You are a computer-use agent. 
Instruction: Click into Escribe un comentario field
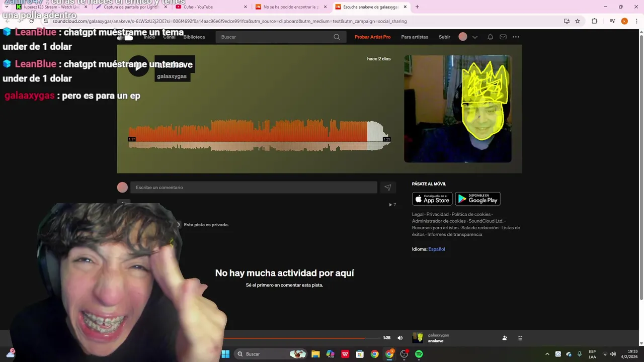(254, 188)
